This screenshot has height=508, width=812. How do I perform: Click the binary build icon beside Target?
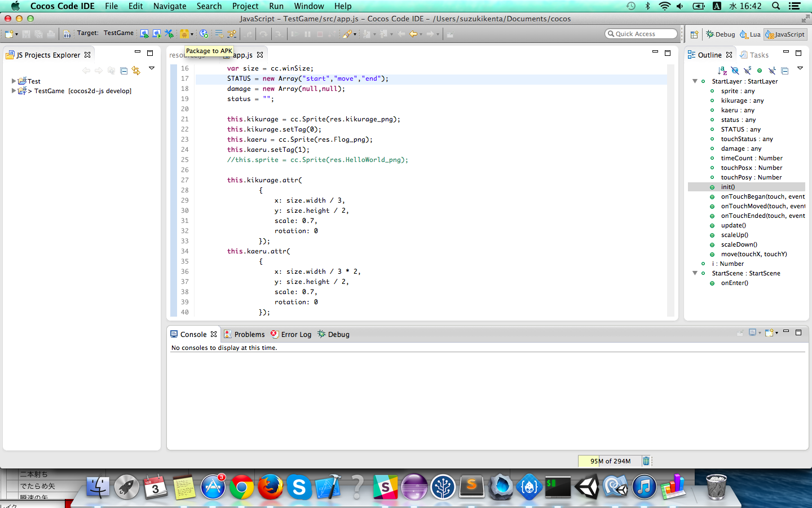click(67, 34)
